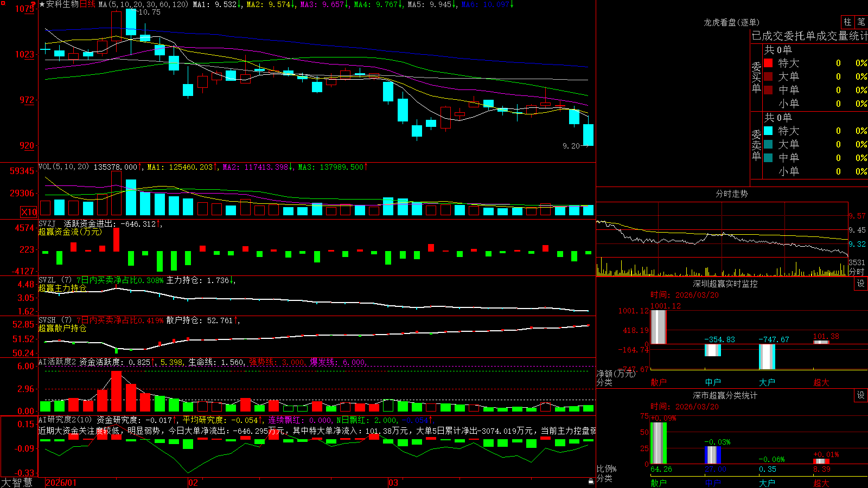This screenshot has height=488, width=868.
Task: Click the 1023 price axis label
Action: (24, 54)
